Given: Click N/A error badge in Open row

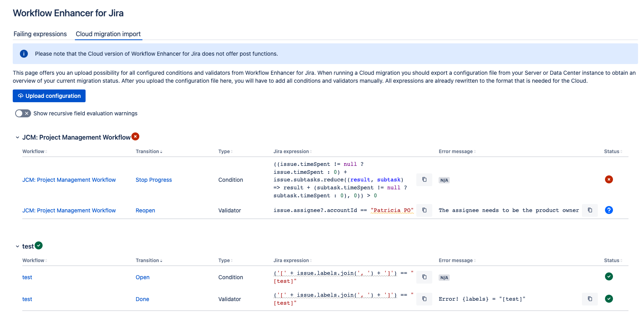Looking at the screenshot, I should point(444,278).
